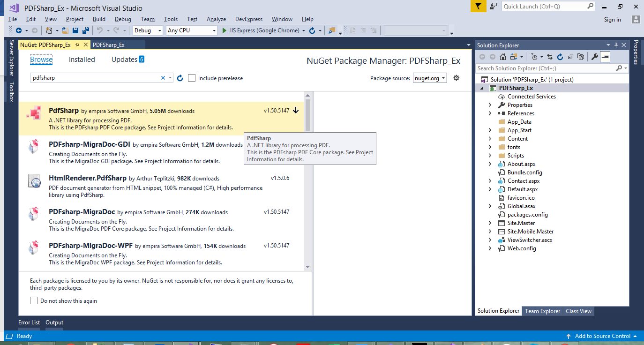Viewport: 644px width, 345px height.
Task: Expand the App_Start folder
Action: tap(490, 130)
